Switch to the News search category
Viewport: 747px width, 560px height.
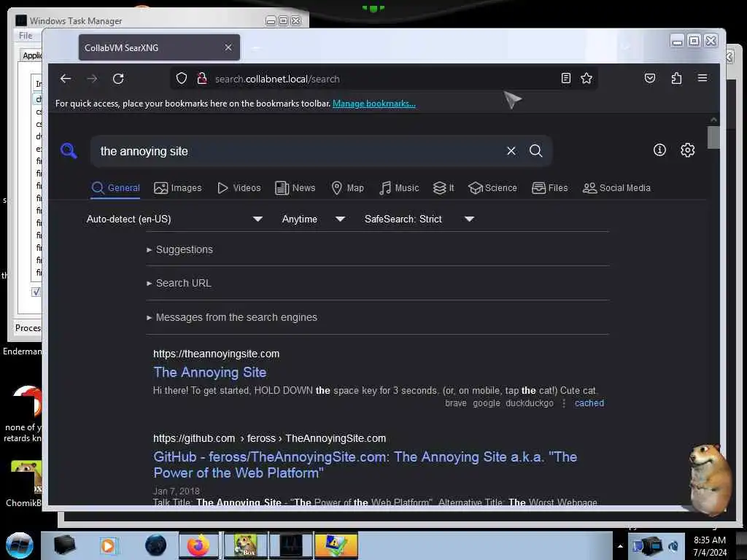[295, 188]
